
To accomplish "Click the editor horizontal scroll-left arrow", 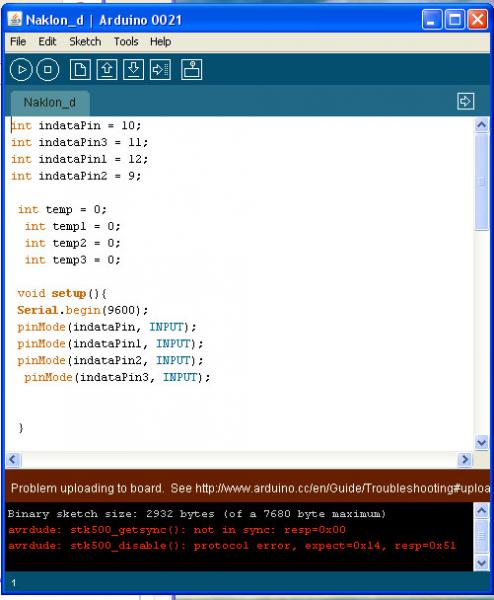I will 13,459.
